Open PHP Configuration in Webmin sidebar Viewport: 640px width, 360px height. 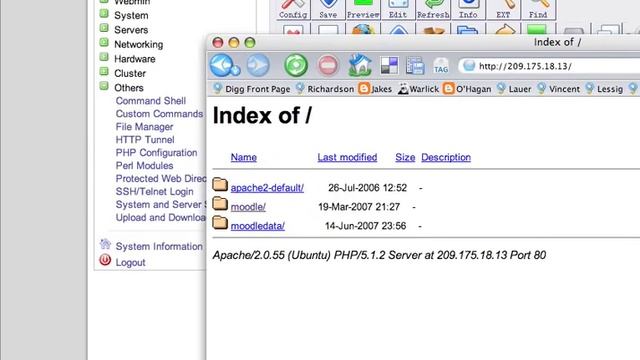coord(156,153)
